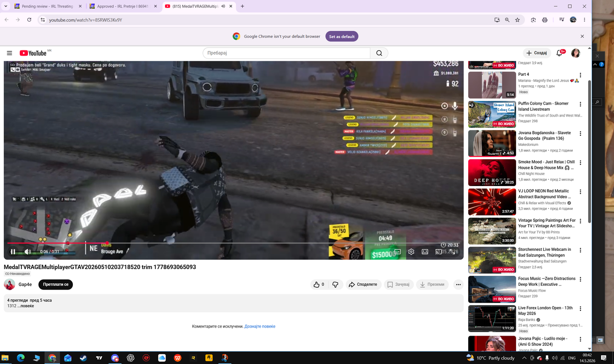This screenshot has width=614, height=364.
Task: Save the video with Зачувај
Action: 399,284
